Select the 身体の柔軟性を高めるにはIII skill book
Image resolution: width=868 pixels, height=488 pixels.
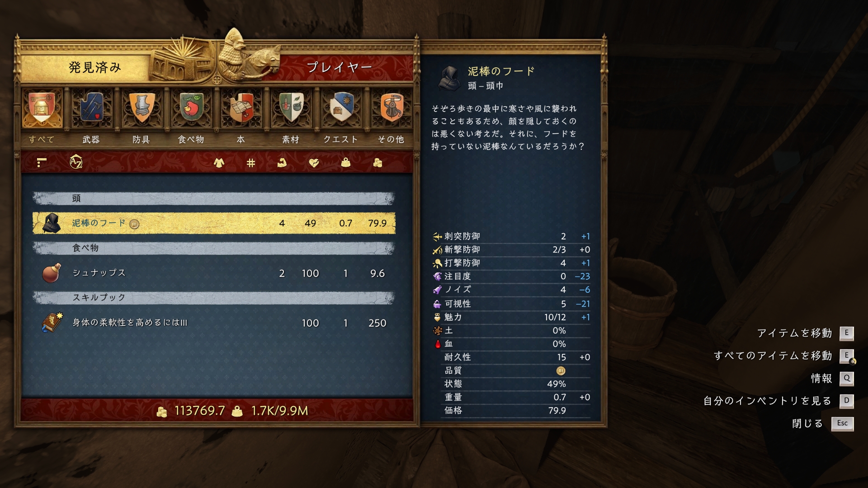click(x=214, y=323)
